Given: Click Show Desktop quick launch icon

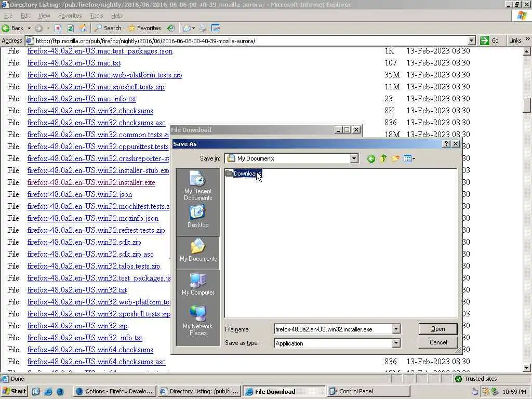Looking at the screenshot, I should (x=36, y=392).
